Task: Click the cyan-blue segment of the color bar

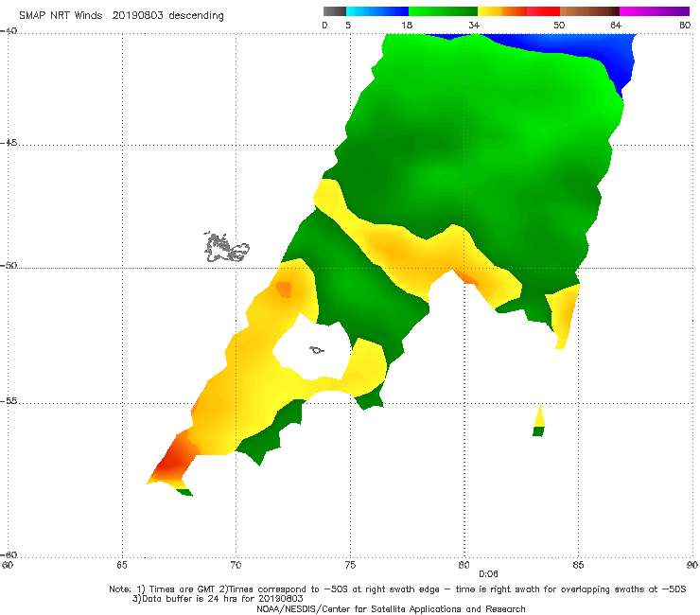Action: tap(377, 11)
